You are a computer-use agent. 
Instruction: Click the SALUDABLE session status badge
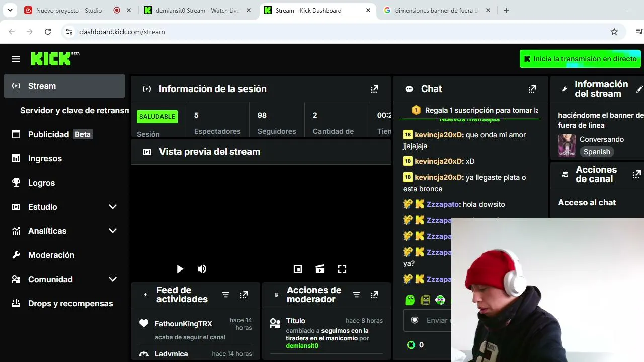157,117
